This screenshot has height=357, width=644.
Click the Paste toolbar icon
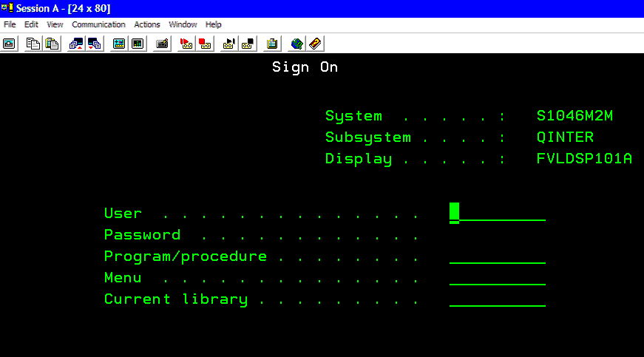click(x=52, y=44)
